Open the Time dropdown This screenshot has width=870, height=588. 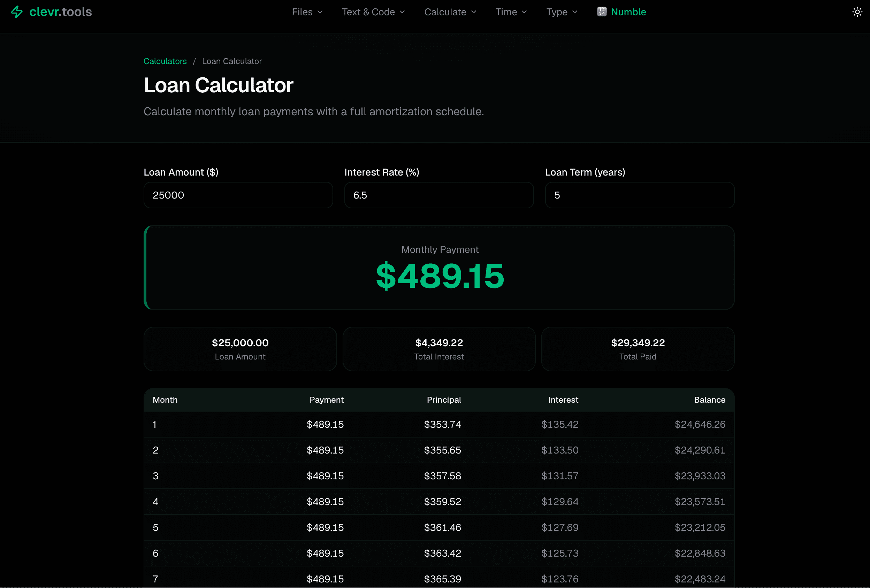click(511, 11)
